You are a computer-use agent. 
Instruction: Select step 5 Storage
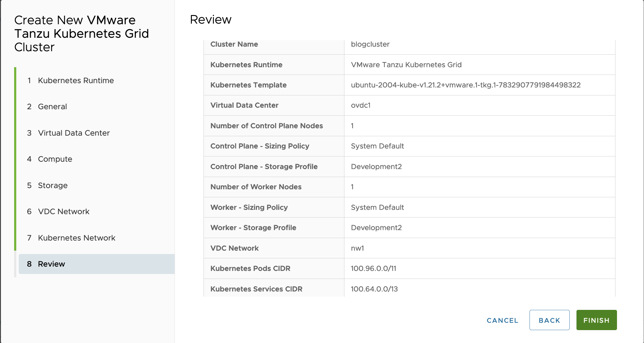click(x=52, y=185)
